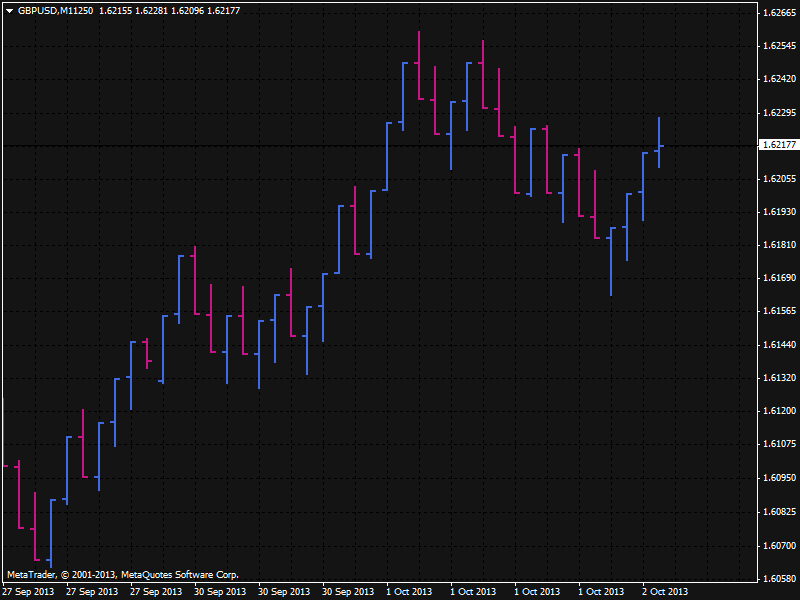This screenshot has width=800, height=600.
Task: Click the 1.62545 price axis label
Action: (779, 46)
